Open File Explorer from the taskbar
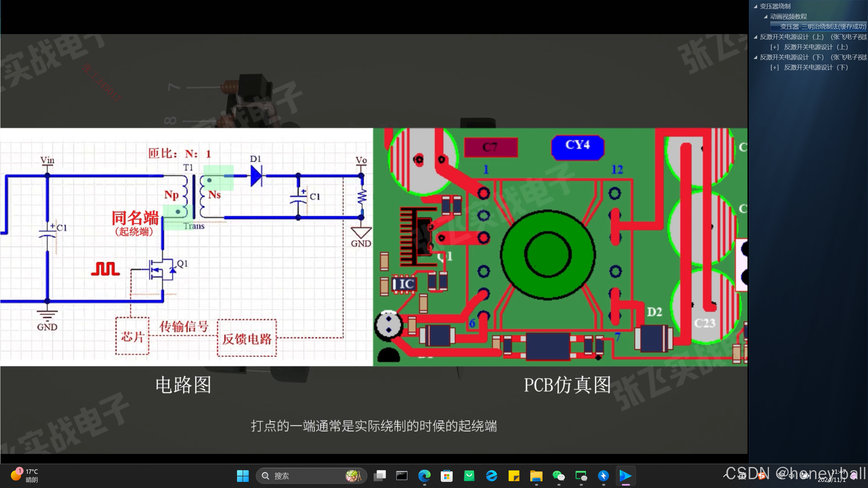 (x=536, y=476)
